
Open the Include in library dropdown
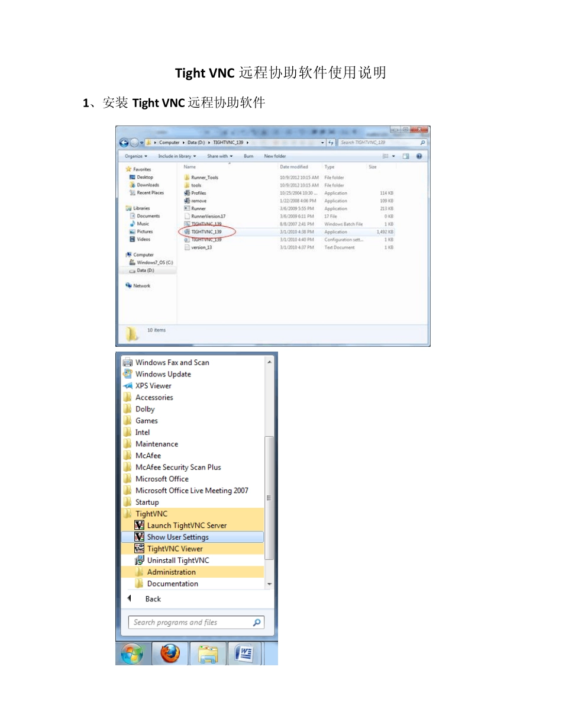(x=177, y=156)
